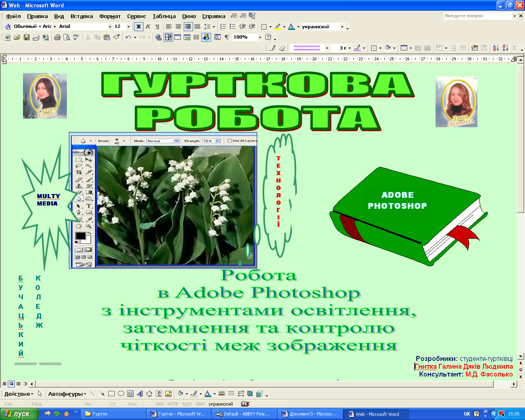Click the bulleted list icon
Image resolution: width=525 pixels, height=420 pixels.
(x=233, y=26)
